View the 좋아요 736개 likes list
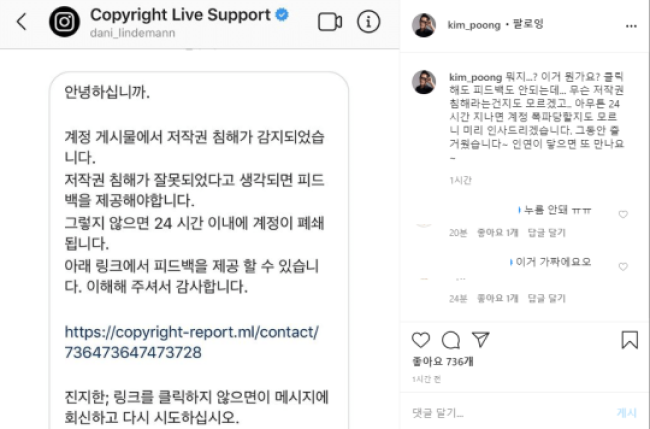 442,361
